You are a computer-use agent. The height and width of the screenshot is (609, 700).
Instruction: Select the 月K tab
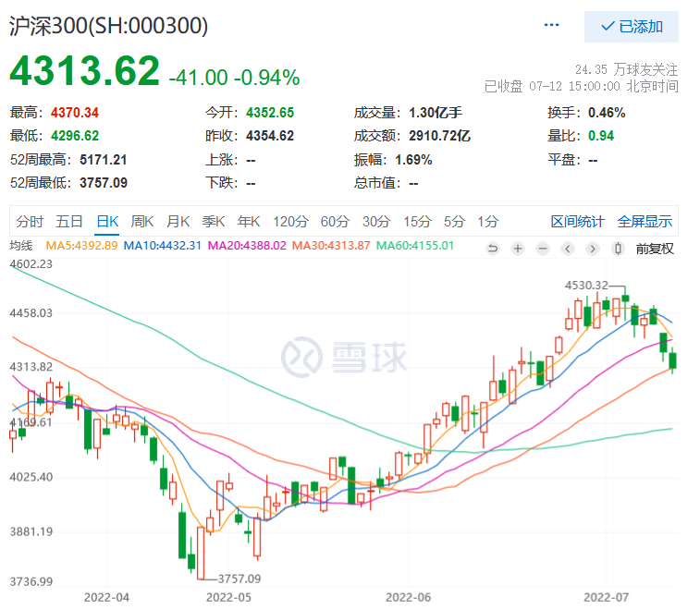pos(178,222)
